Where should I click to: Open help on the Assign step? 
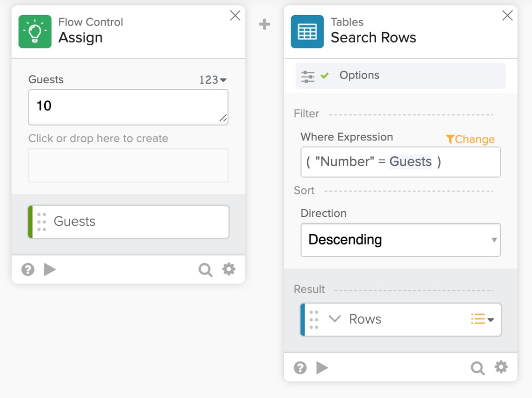point(28,269)
